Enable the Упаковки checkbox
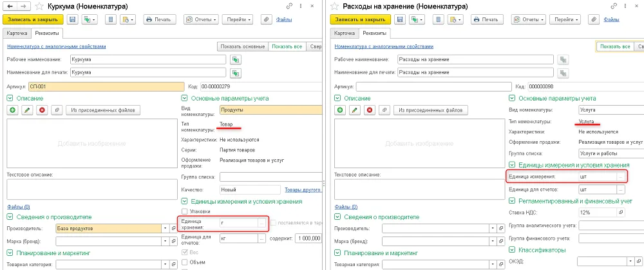The image size is (644, 270). click(184, 211)
